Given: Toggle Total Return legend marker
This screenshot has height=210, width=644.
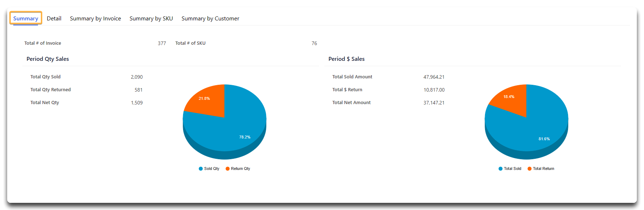Looking at the screenshot, I should [530, 169].
